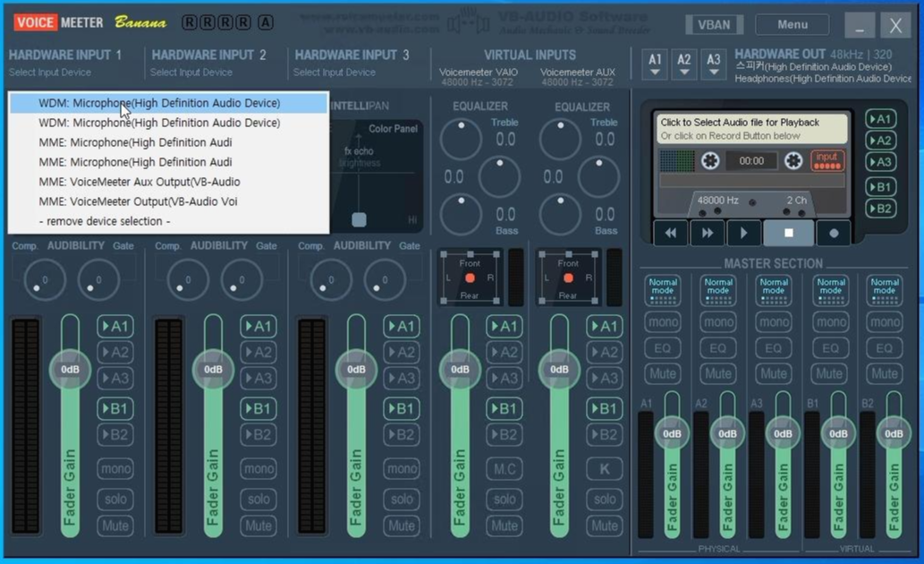924x564 pixels.
Task: Click the fast-forward button on cassette recorder
Action: [x=708, y=233]
